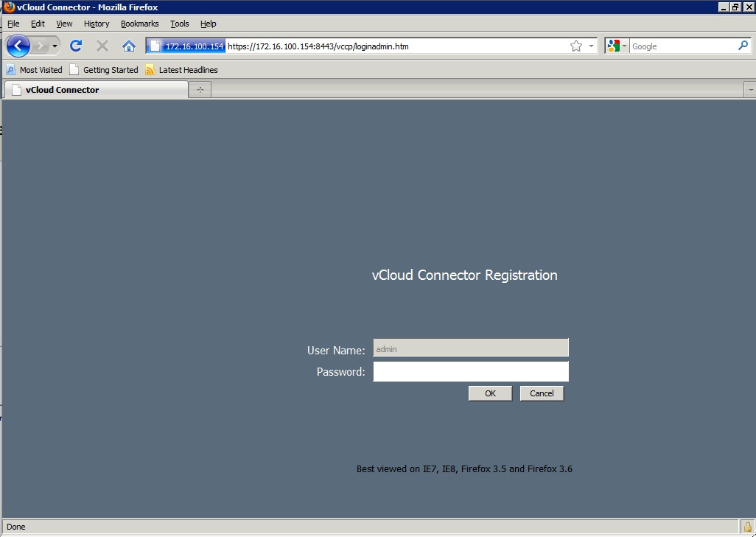Image resolution: width=756 pixels, height=537 pixels.
Task: Restore down the Firefox window
Action: (x=735, y=7)
